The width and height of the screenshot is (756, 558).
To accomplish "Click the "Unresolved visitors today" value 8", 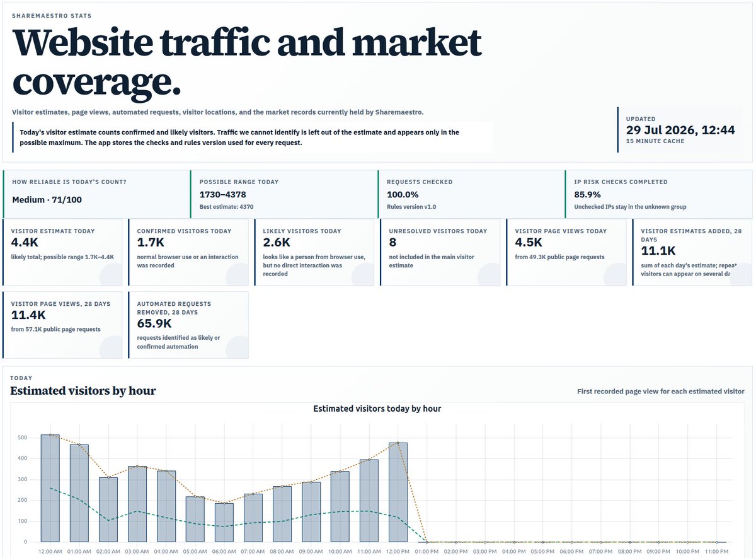I will [392, 243].
